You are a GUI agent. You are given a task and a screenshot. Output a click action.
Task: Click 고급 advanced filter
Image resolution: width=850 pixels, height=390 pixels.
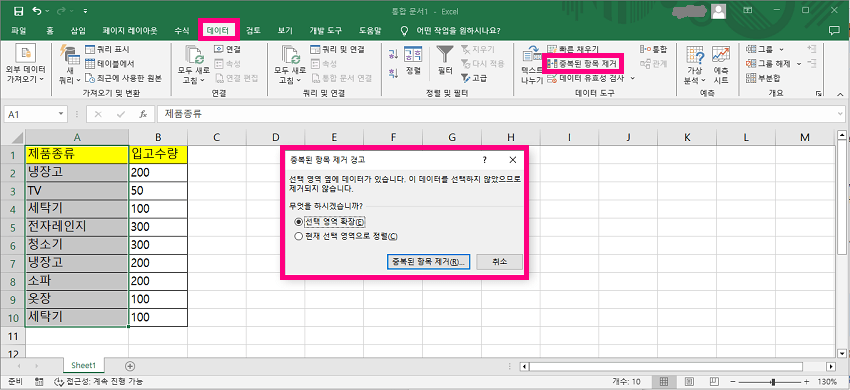[474, 78]
